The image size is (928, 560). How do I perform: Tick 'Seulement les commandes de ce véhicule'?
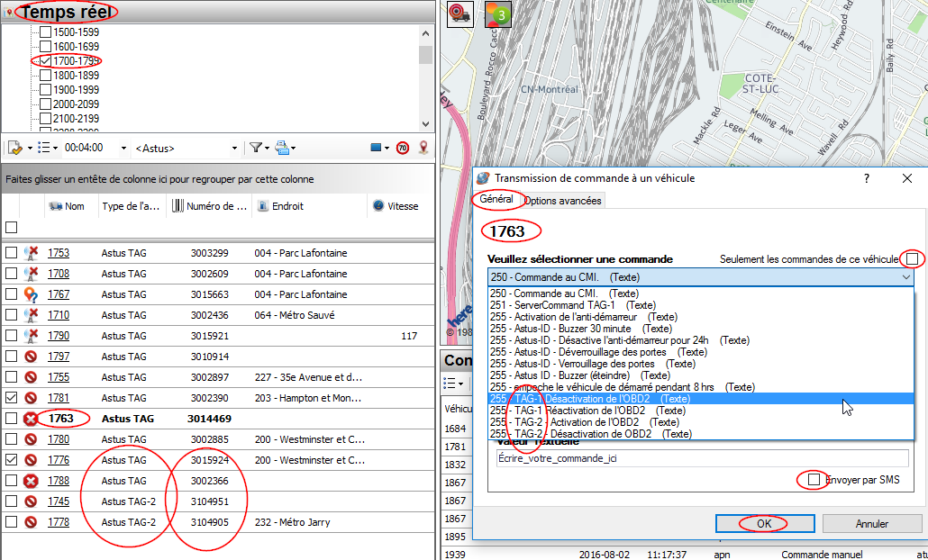(x=913, y=259)
